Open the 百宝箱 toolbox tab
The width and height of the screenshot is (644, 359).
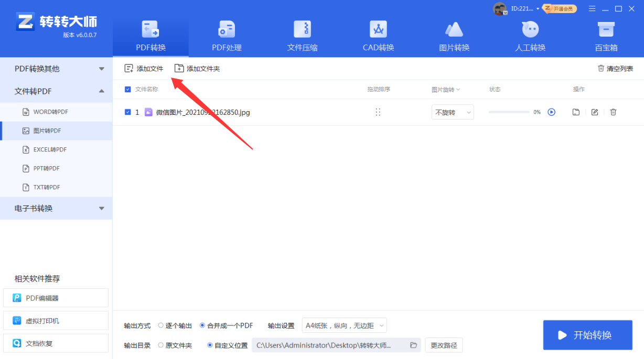606,36
